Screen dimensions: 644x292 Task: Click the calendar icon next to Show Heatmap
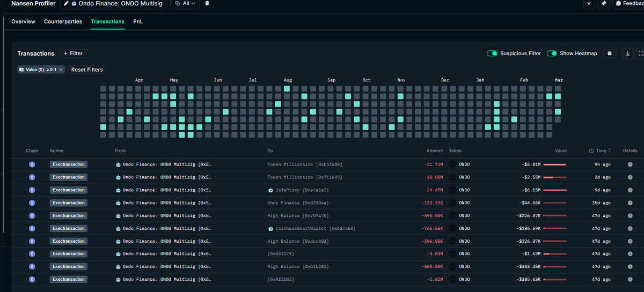[x=609, y=54]
